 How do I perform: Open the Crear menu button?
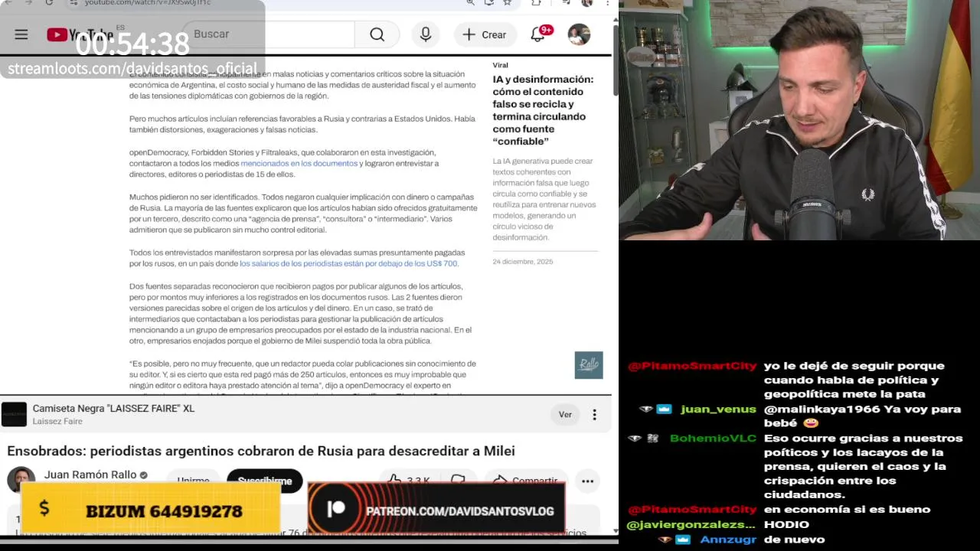(485, 34)
